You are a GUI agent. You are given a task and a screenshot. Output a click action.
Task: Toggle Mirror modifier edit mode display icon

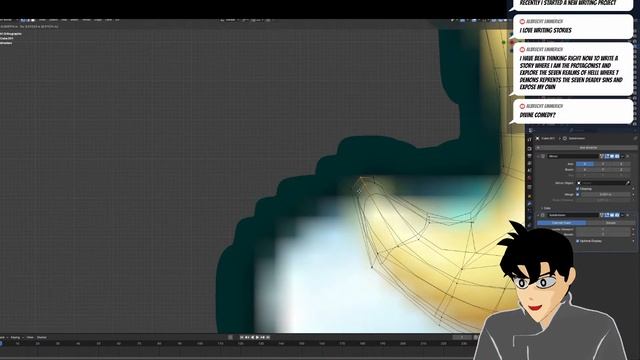[x=607, y=156]
